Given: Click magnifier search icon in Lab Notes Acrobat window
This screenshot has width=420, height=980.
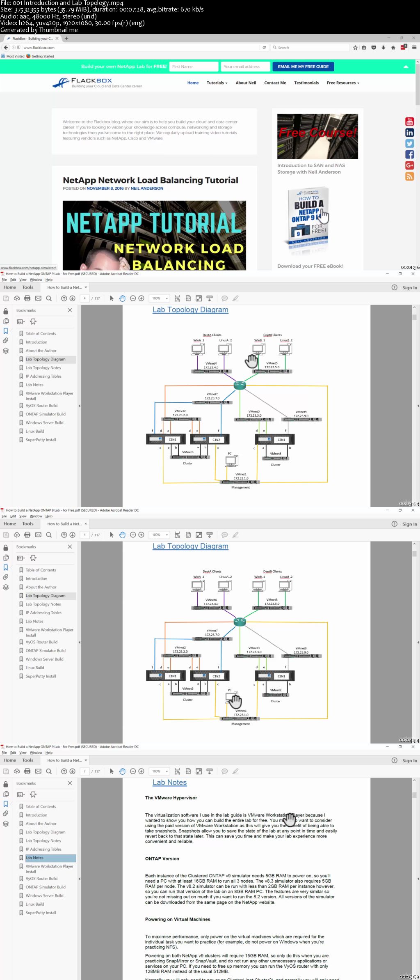Looking at the screenshot, I should 49,771.
